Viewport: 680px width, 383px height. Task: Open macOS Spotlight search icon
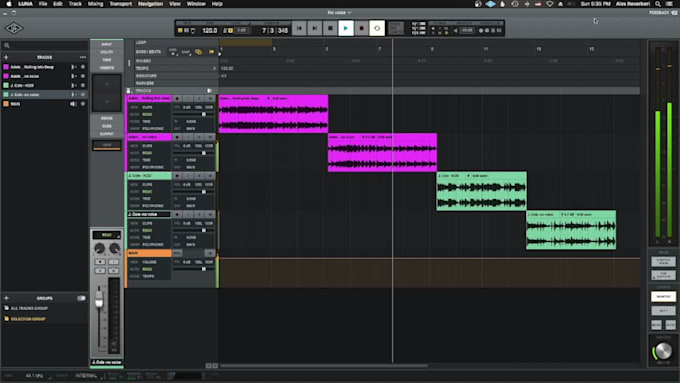[x=658, y=4]
